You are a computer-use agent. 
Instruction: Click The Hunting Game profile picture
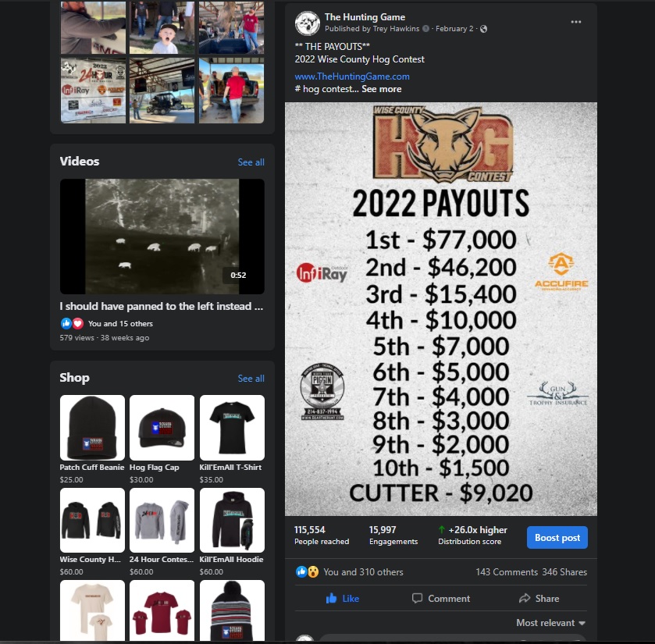point(308,23)
